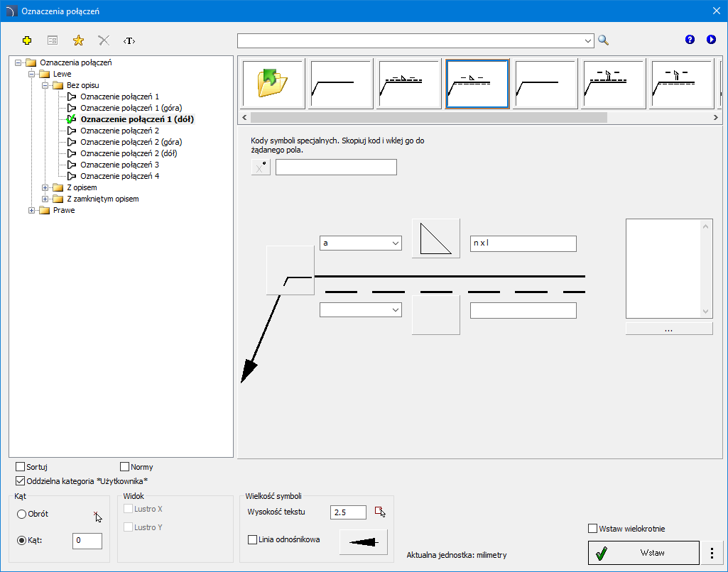
Task: Check the Wstaw wielokrotnie option
Action: coord(593,528)
